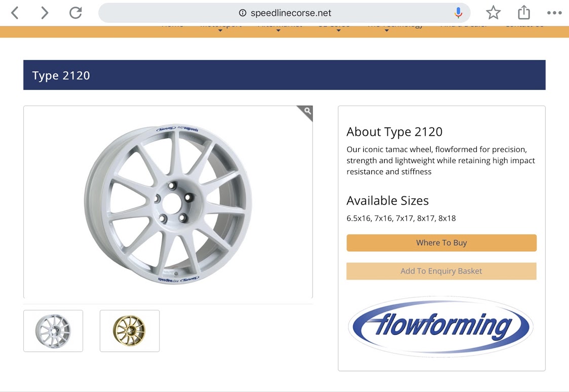Bookmark this page with the star icon
Image resolution: width=569 pixels, height=392 pixels.
(493, 13)
